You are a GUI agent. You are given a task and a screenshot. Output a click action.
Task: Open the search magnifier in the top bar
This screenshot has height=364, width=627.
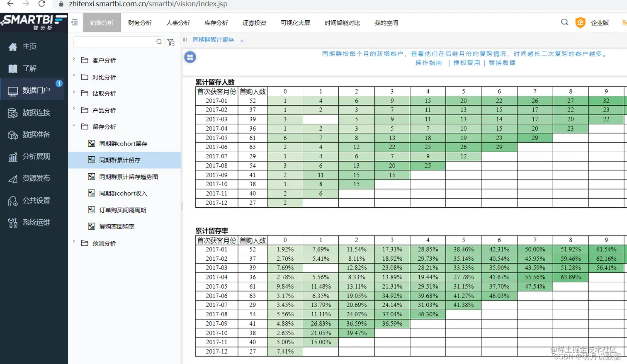[564, 23]
